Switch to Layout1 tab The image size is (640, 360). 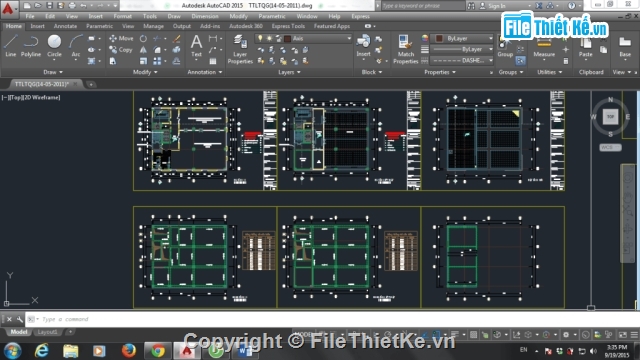47,332
